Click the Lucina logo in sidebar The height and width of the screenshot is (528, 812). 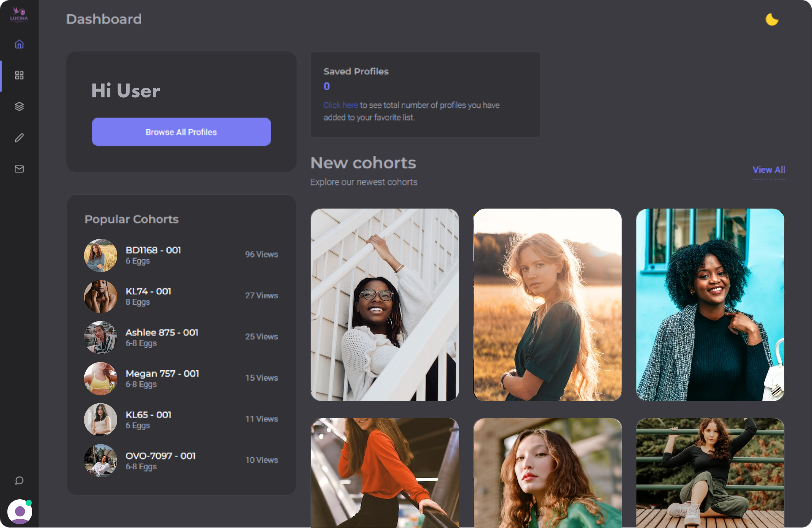tap(19, 15)
